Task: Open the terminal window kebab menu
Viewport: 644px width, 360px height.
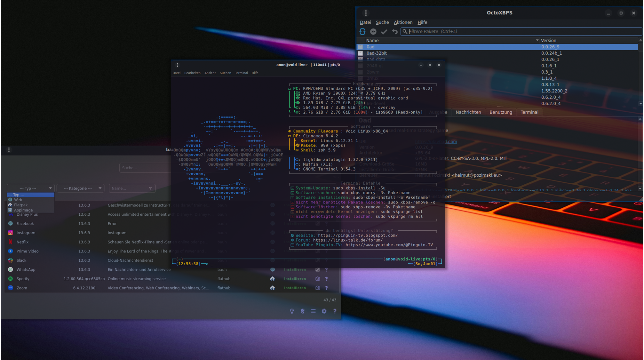Action: click(177, 65)
